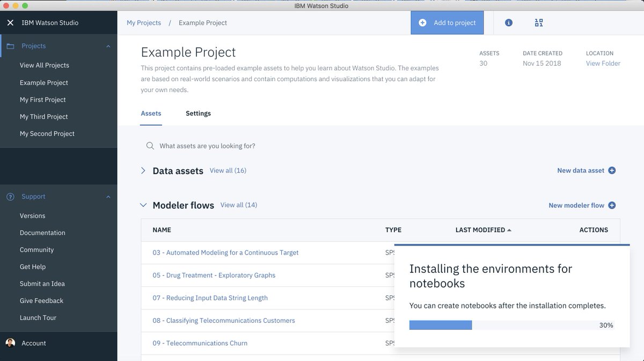Select My Second Project in sidebar
Viewport: 644px width, 361px height.
tap(47, 134)
